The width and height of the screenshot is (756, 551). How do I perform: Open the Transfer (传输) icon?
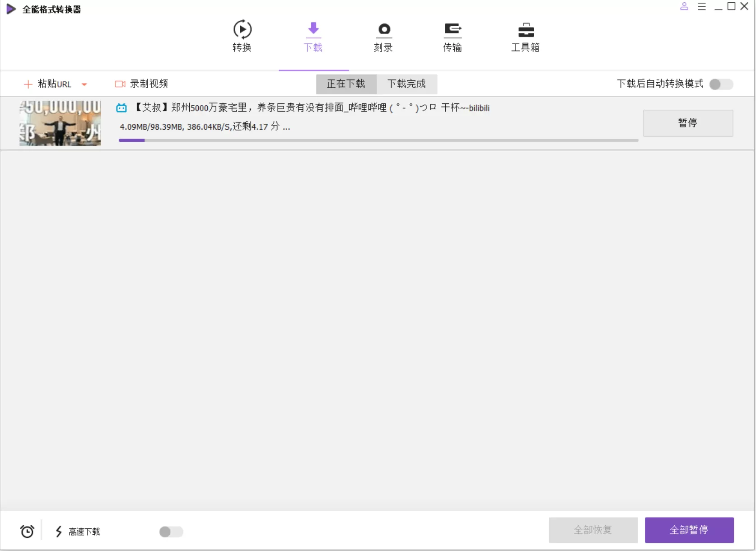click(x=453, y=30)
